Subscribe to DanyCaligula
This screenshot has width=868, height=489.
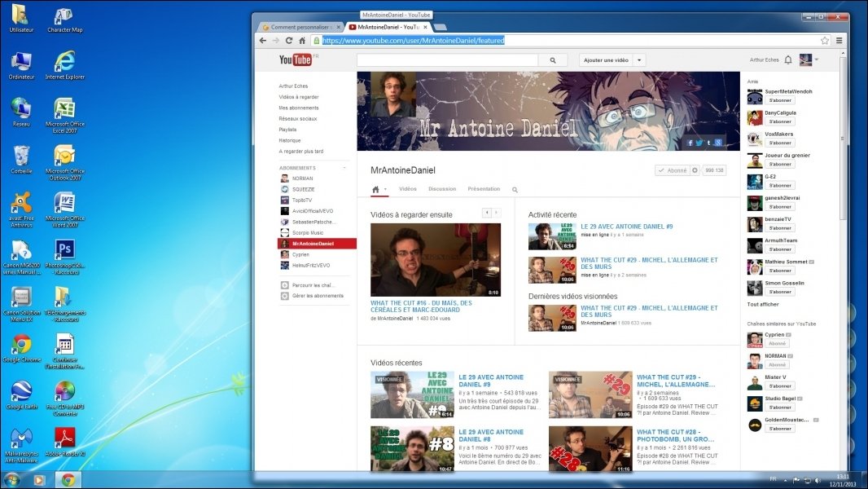click(x=780, y=121)
